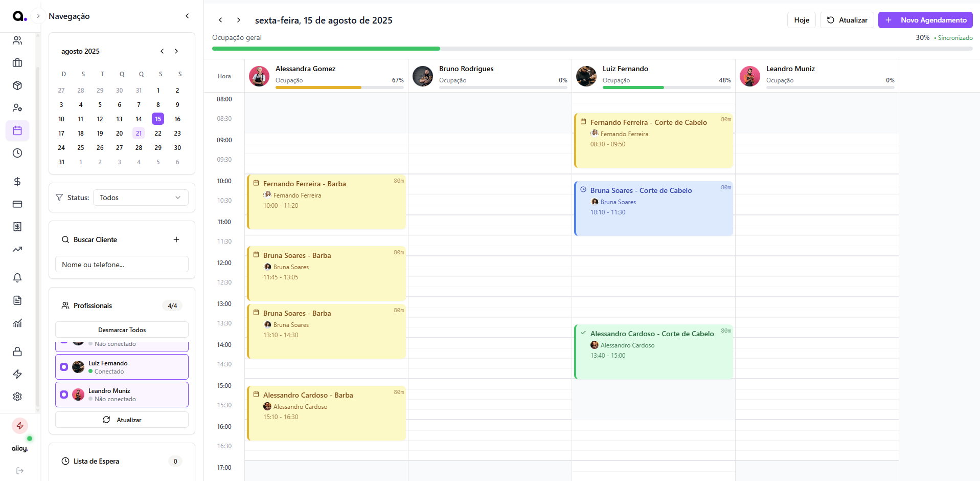
Task: Go to previous month in mini calendar
Action: click(162, 51)
